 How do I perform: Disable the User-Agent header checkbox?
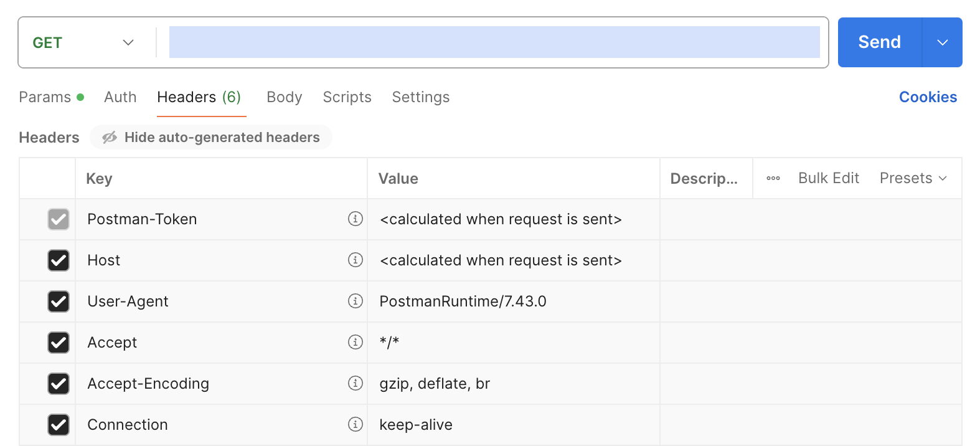pos(59,301)
